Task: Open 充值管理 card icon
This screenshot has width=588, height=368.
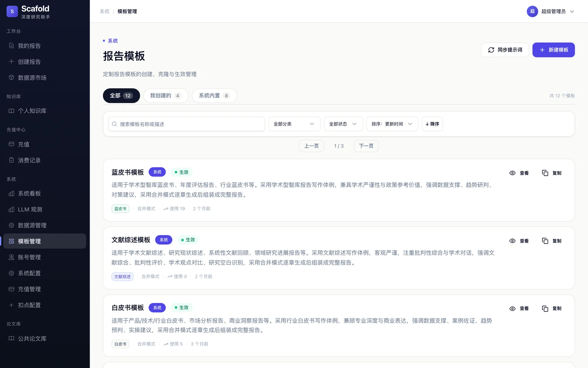Action: pos(11,289)
